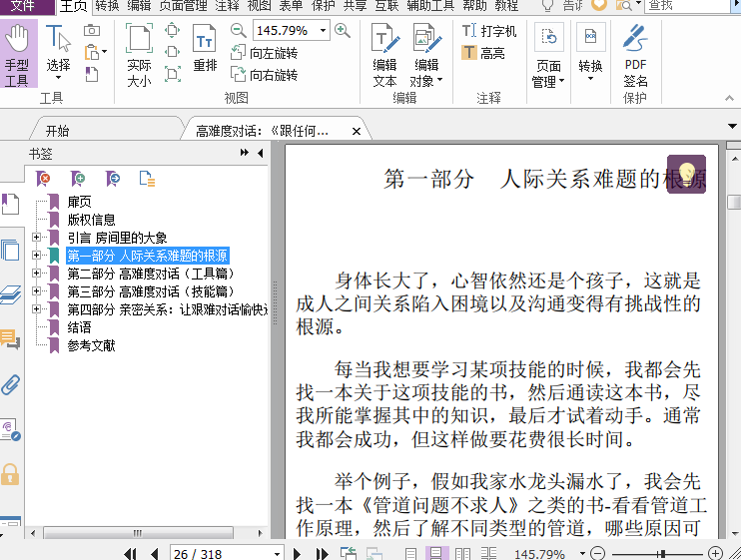The image size is (741, 560).
Task: Activate the Select text tool (选择)
Action: point(58,52)
